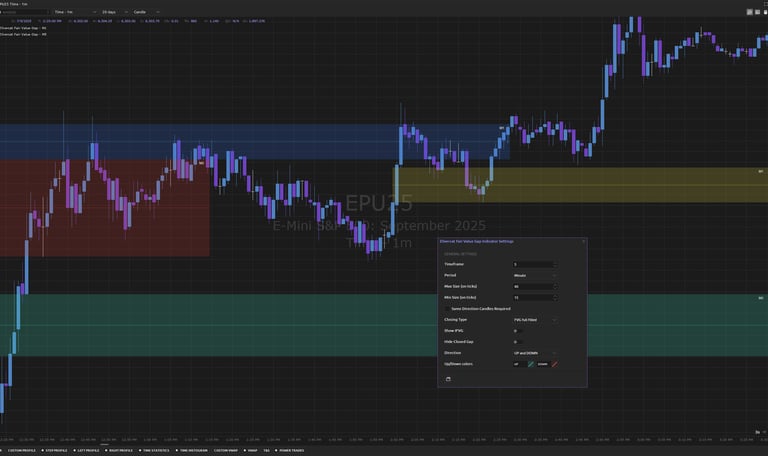Click the red DOWN color swatch
This screenshot has height=456, width=768.
click(x=554, y=364)
